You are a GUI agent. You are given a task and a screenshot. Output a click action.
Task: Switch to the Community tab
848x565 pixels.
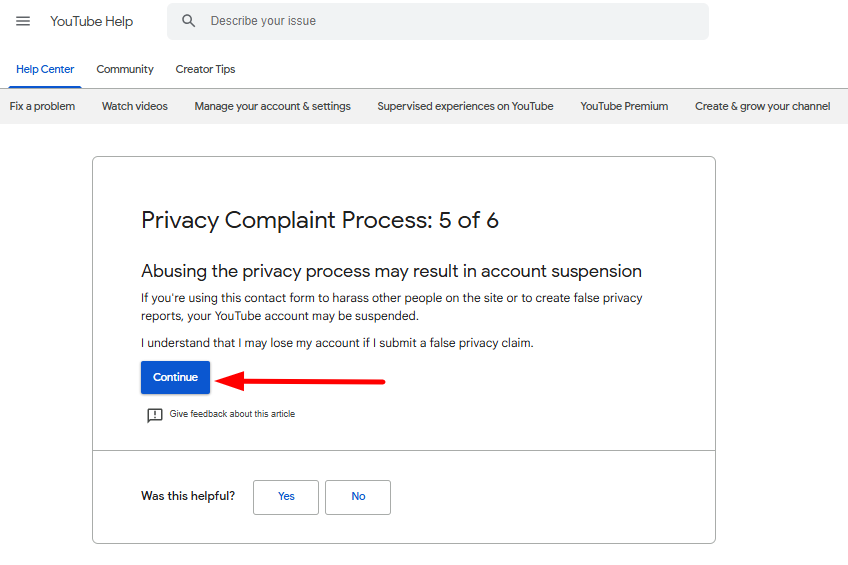click(x=125, y=69)
